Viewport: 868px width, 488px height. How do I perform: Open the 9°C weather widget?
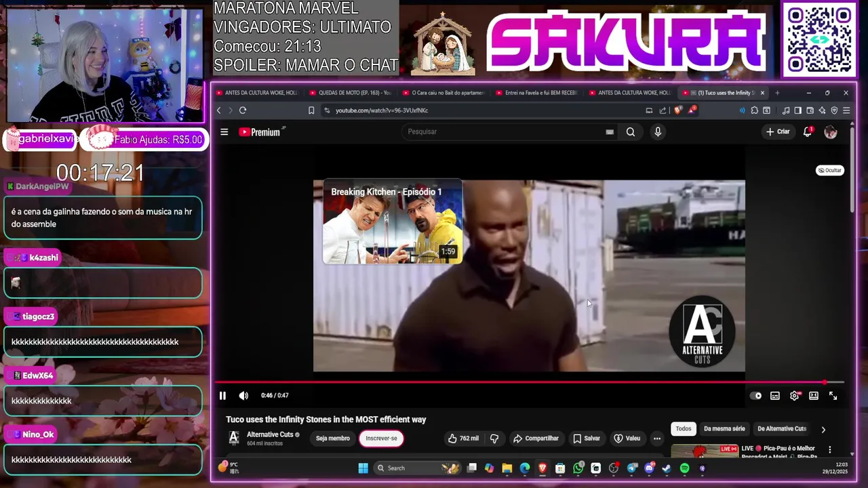[x=229, y=468]
